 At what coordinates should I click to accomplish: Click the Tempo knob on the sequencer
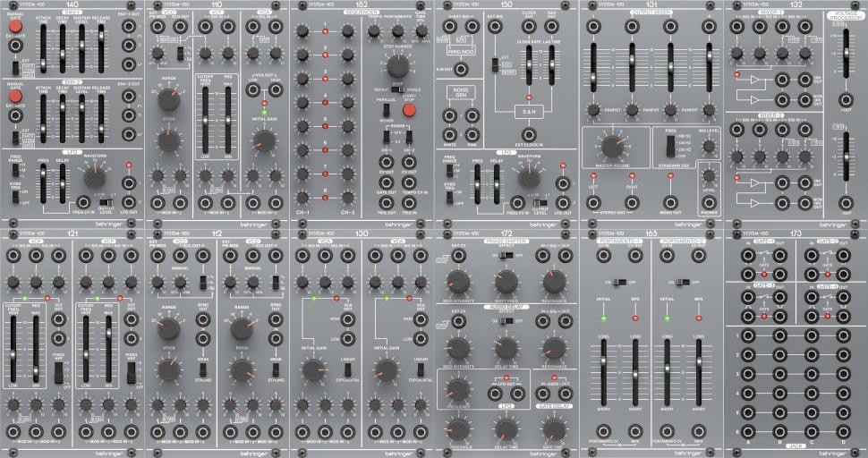373,30
